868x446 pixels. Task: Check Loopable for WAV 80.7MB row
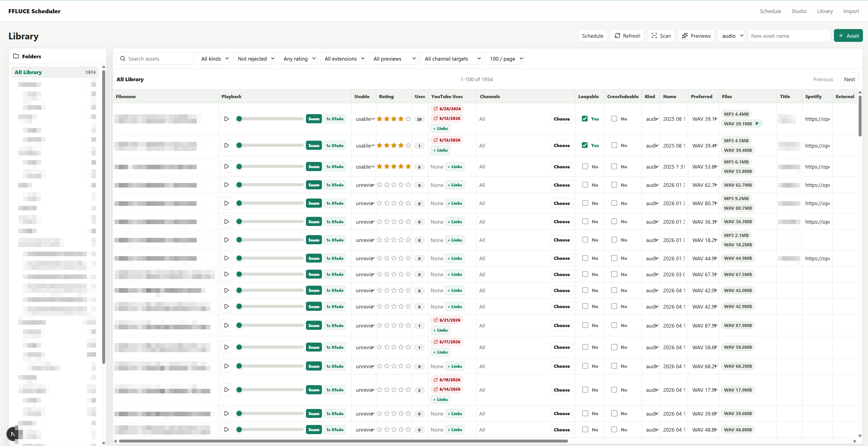[585, 203]
